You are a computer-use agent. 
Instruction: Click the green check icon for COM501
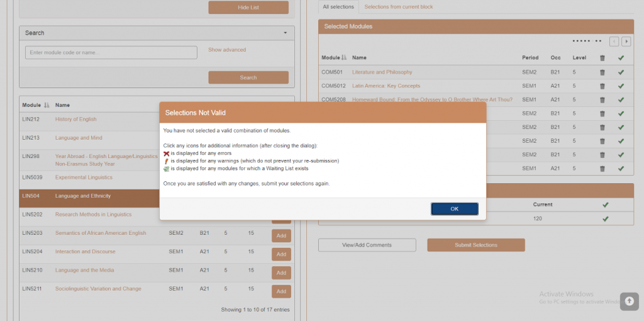click(621, 72)
